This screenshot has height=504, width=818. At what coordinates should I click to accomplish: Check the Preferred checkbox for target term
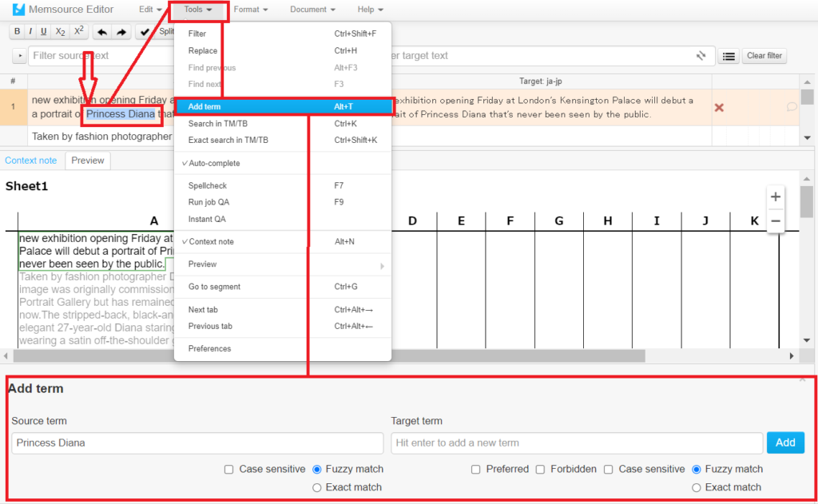pos(476,470)
